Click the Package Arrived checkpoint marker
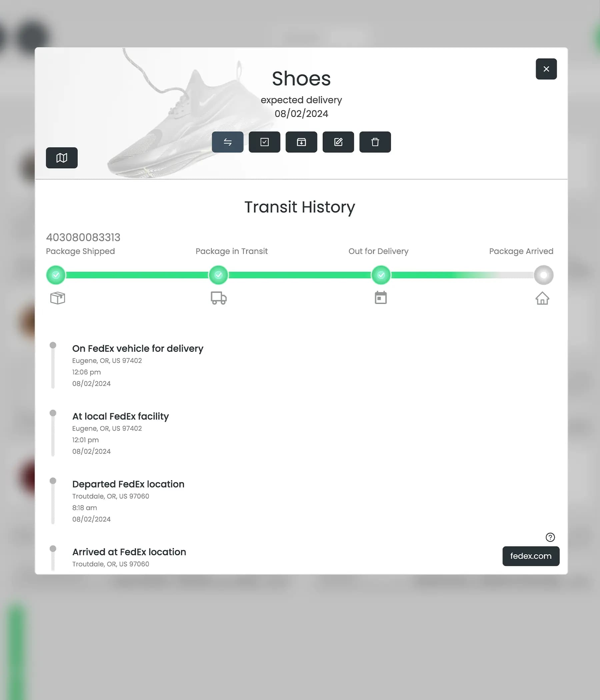The width and height of the screenshot is (600, 700). (x=544, y=275)
